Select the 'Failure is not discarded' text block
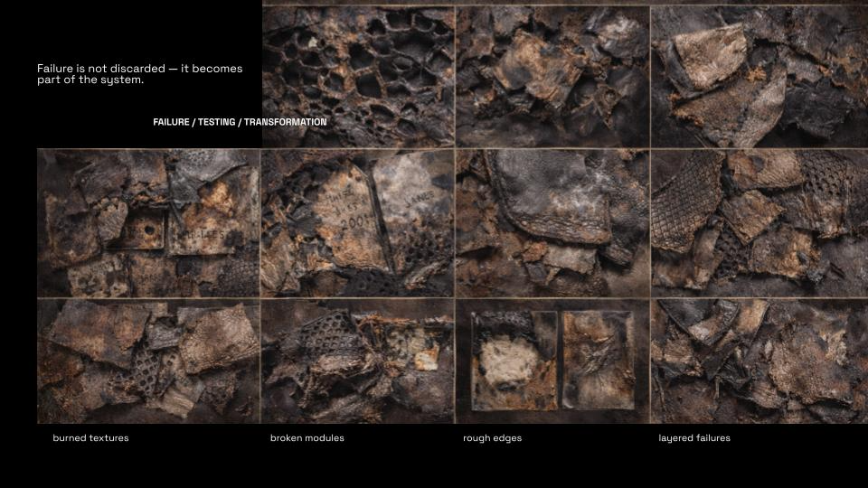868x488 pixels. tap(139, 74)
